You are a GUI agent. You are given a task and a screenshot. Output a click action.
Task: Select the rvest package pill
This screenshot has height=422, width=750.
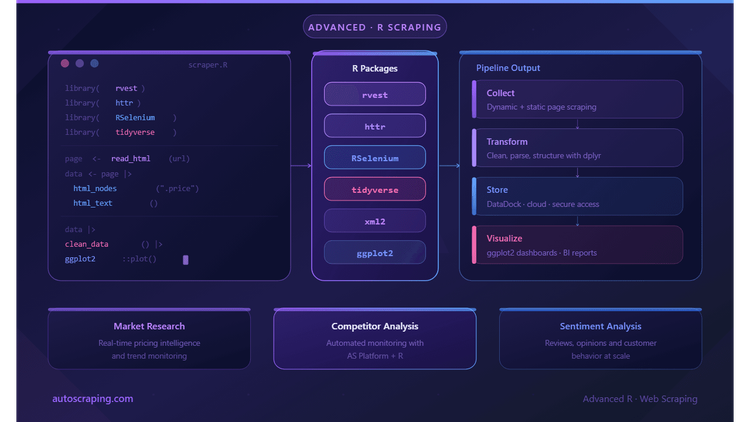coord(375,94)
